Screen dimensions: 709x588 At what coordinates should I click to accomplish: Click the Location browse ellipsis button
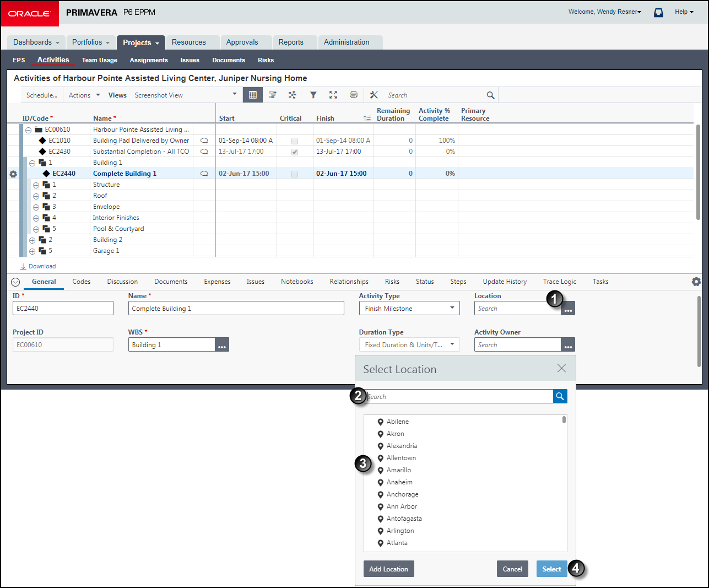(568, 309)
